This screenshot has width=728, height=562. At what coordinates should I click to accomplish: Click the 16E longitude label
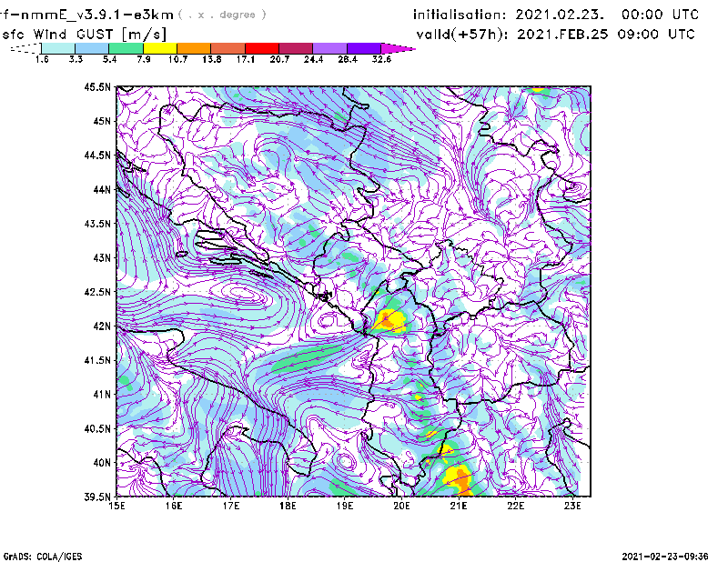point(174,506)
